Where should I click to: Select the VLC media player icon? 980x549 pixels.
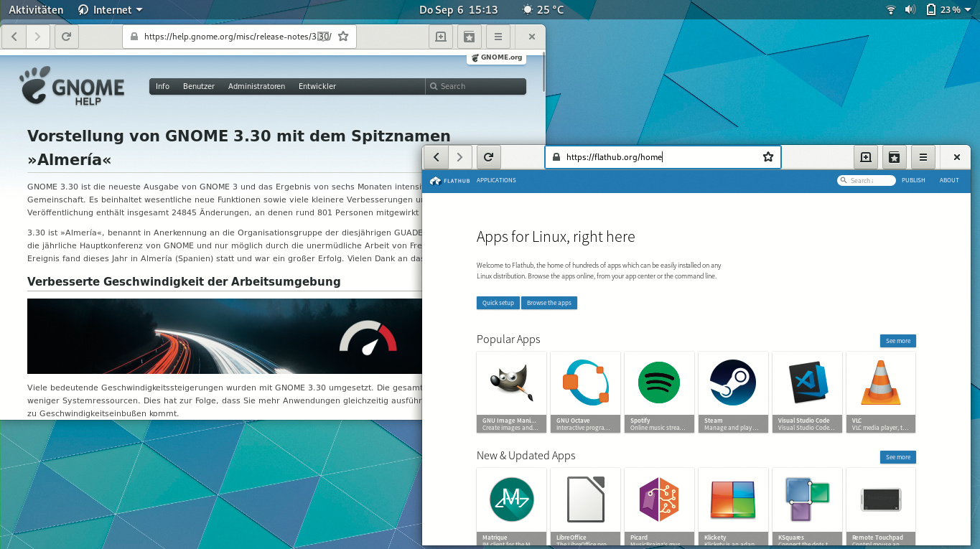coord(881,383)
